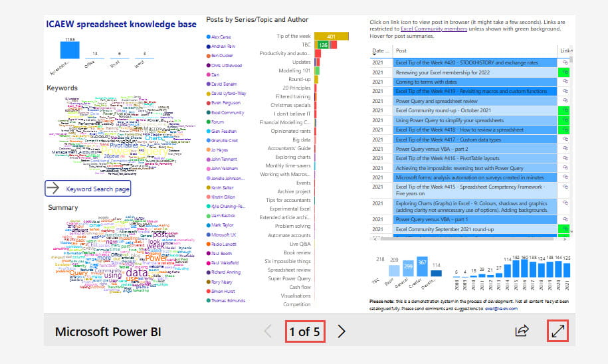
Task: Sort table by the Date column header
Action: coord(381,50)
